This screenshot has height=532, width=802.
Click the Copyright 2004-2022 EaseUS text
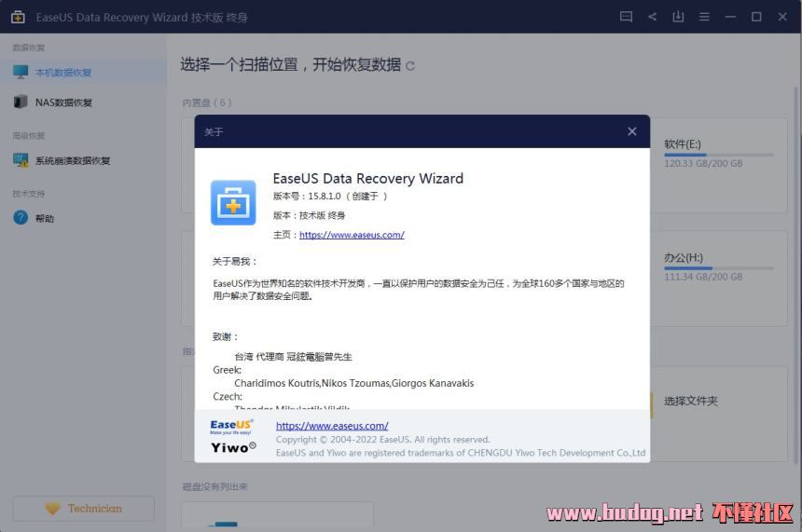click(x=382, y=440)
